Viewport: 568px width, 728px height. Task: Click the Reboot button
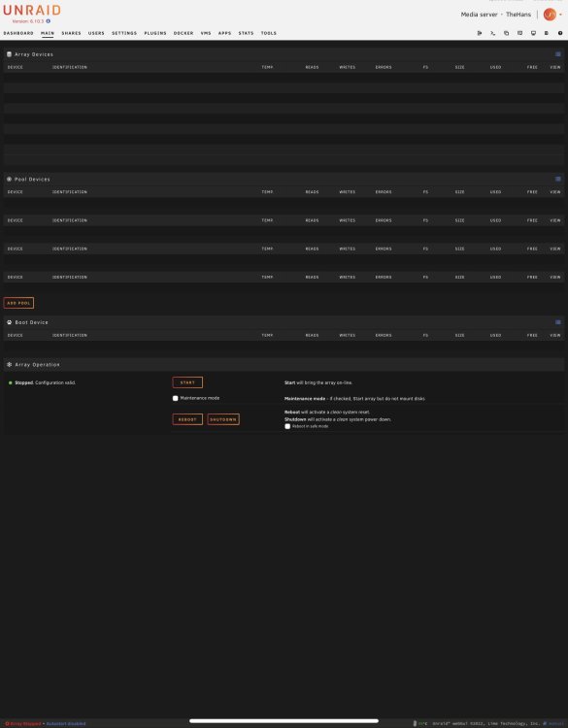click(x=187, y=419)
